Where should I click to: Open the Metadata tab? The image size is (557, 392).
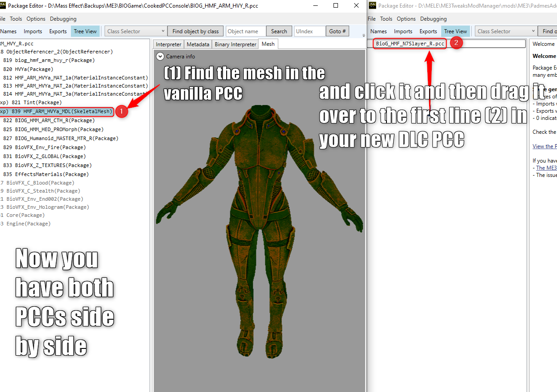coord(198,44)
